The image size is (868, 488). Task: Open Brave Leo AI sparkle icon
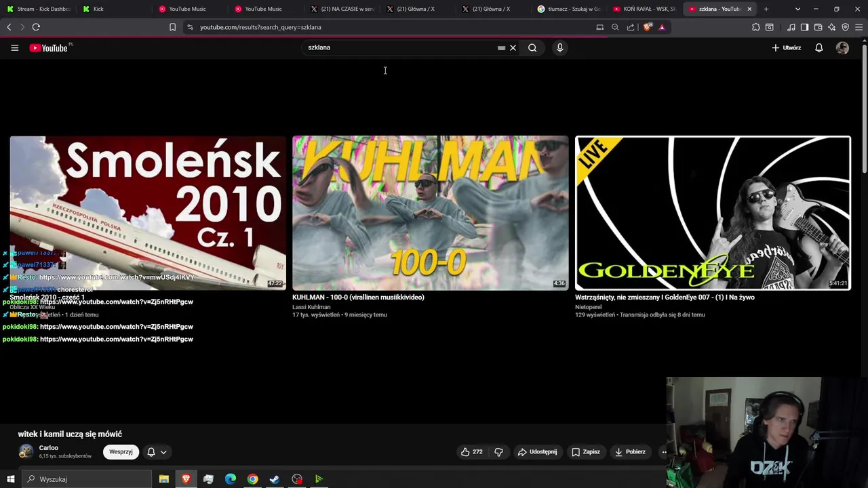[x=832, y=27]
